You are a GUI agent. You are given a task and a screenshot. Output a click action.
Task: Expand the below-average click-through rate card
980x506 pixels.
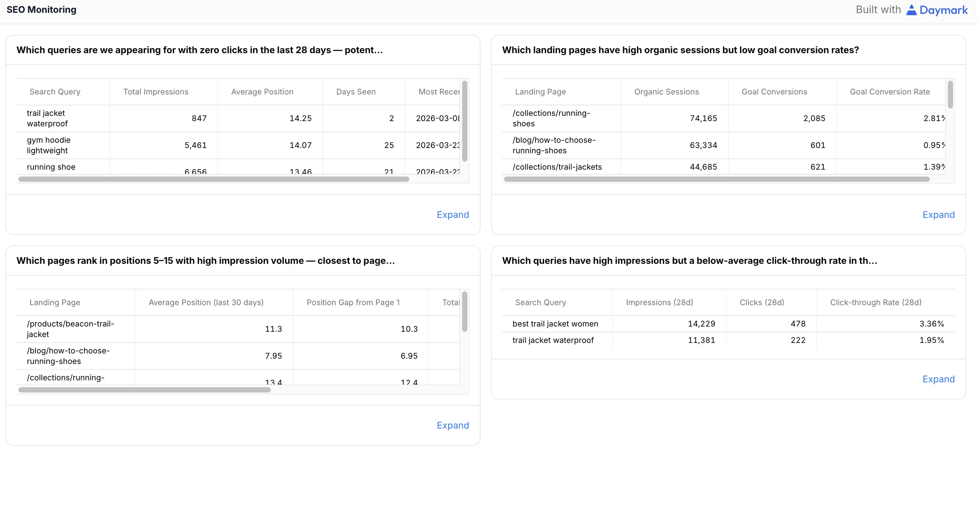pos(938,379)
